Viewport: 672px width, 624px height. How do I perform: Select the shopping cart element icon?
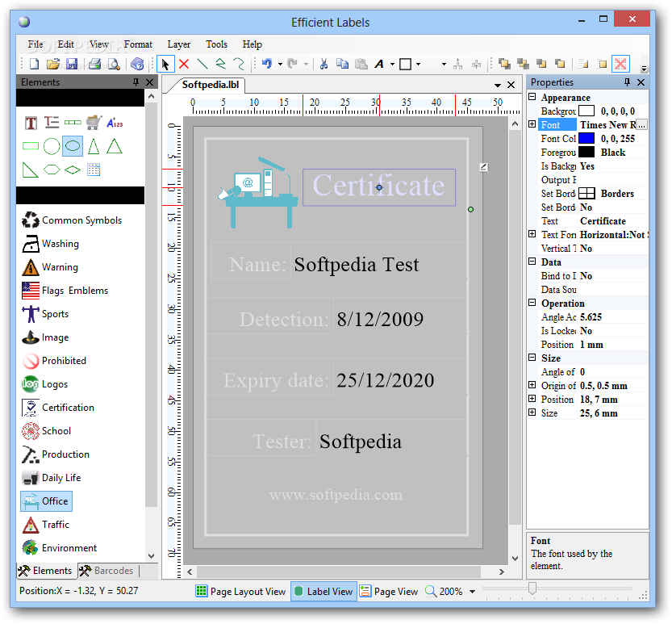tap(94, 123)
